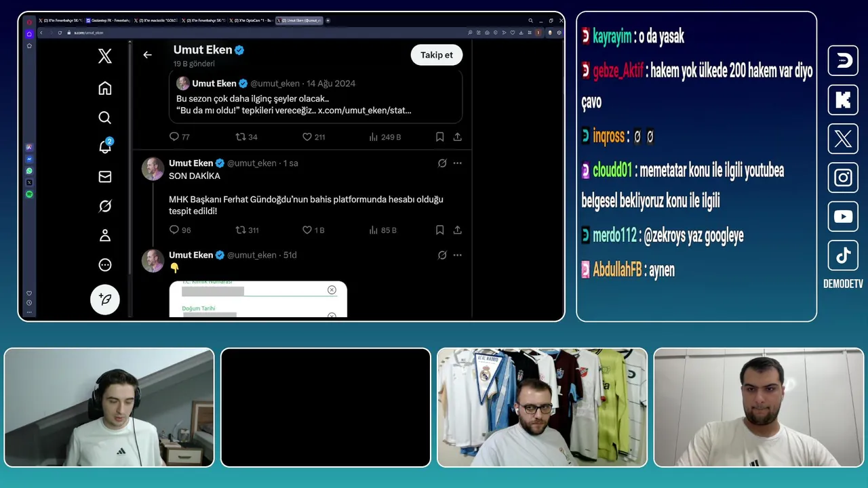Open a new browser tab with plus
The width and height of the screenshot is (868, 488).
[x=328, y=20]
